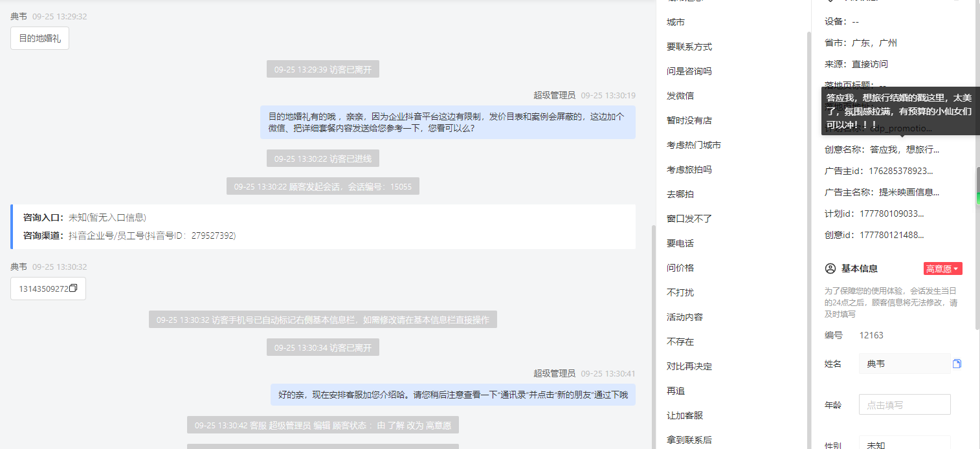Click the person icon next to 基本信息

(830, 268)
